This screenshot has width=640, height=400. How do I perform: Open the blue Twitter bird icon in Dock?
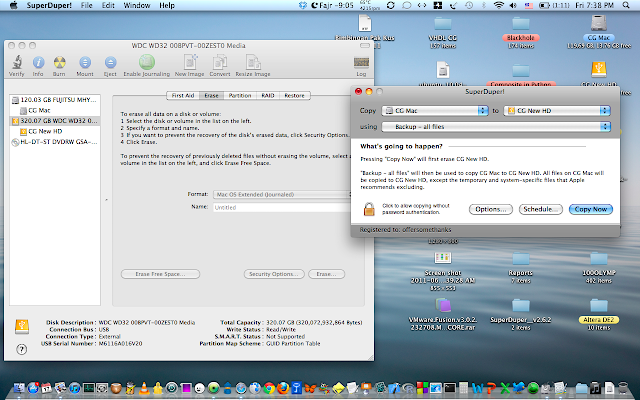(519, 388)
